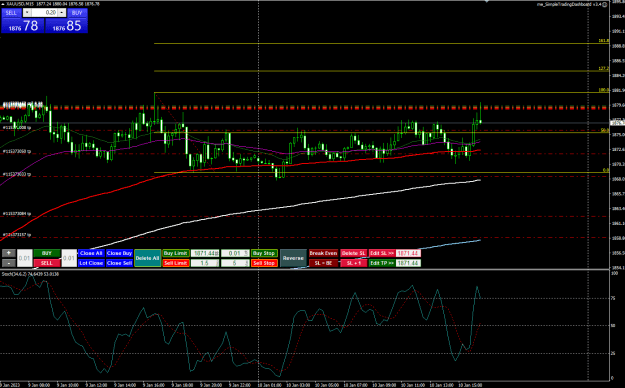Click the 0.01 field left of Buy Stop

click(236, 253)
